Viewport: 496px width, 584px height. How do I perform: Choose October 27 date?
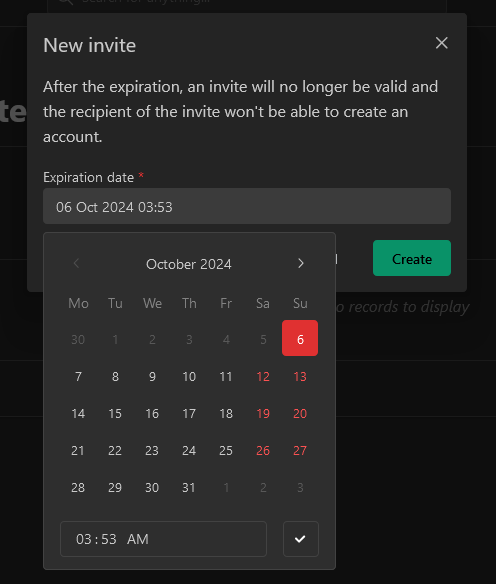pos(300,451)
